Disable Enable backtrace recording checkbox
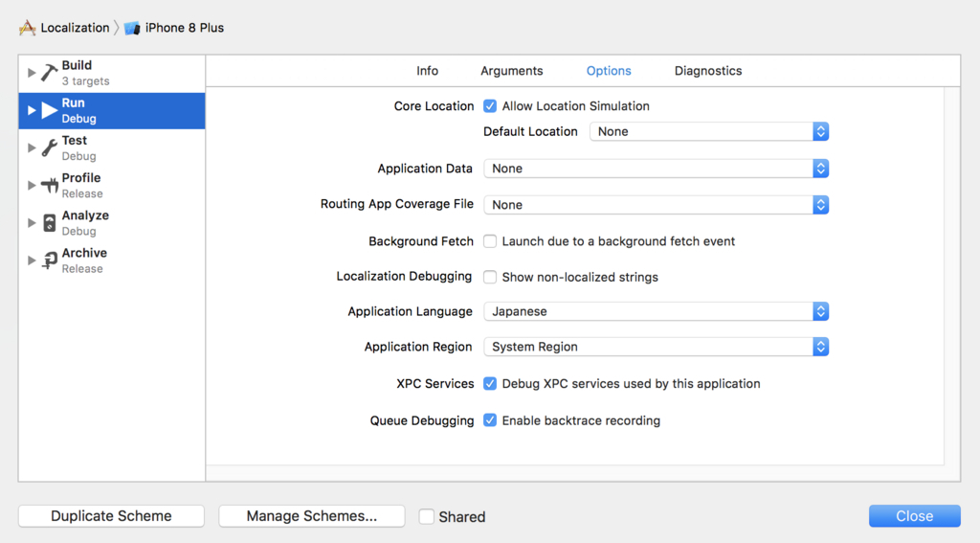 click(490, 420)
